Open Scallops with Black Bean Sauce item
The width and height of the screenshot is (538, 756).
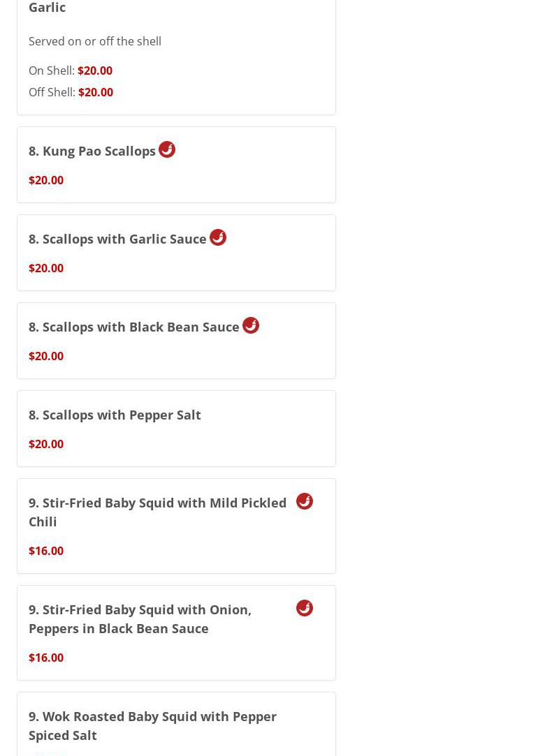(x=134, y=327)
